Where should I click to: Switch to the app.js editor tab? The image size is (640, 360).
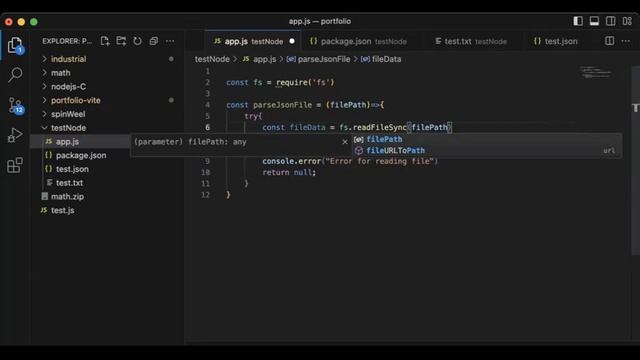pos(253,41)
